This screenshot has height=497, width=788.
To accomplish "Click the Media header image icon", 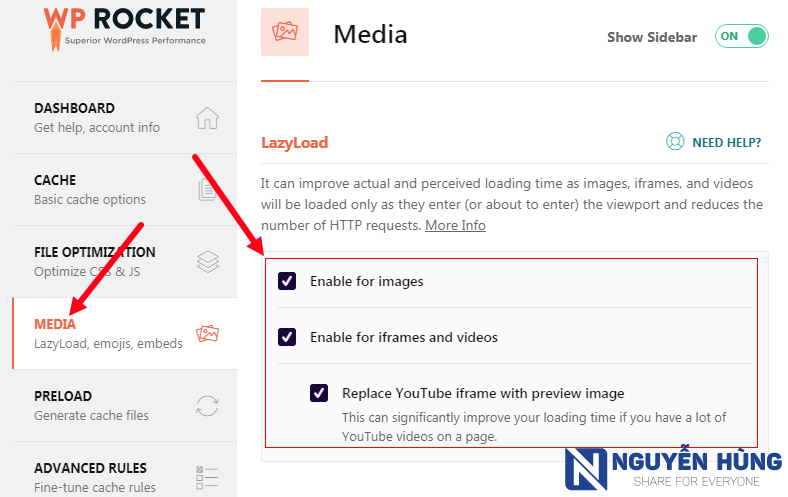I will 285,32.
